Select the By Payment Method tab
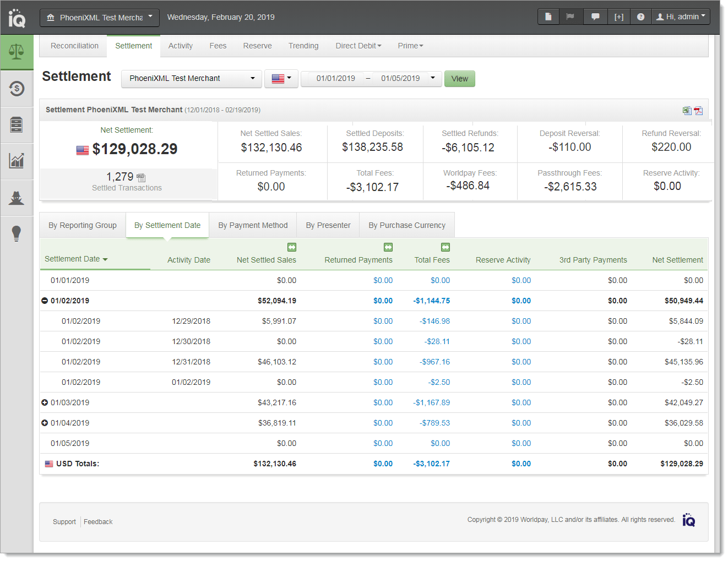The width and height of the screenshot is (728, 561). tap(253, 225)
